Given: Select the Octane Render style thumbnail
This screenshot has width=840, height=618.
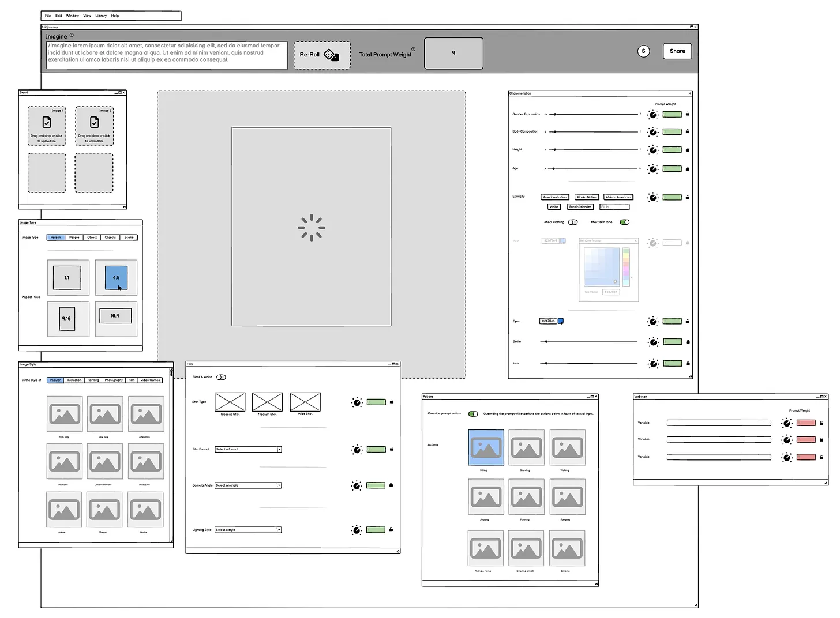Looking at the screenshot, I should click(x=104, y=462).
